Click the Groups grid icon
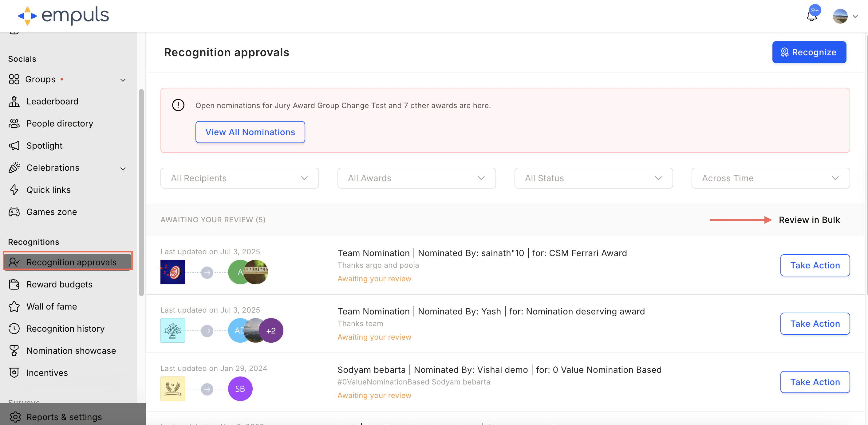This screenshot has height=425, width=868. [14, 79]
